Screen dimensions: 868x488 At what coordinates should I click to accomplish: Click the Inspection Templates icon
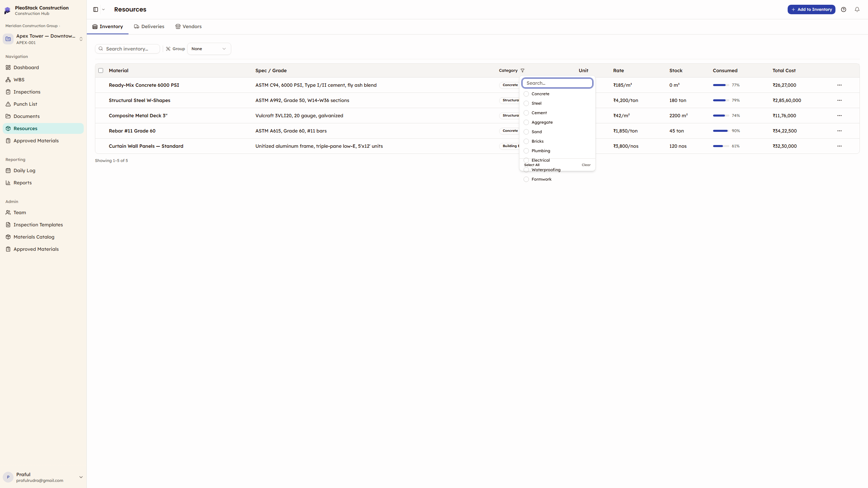point(8,225)
